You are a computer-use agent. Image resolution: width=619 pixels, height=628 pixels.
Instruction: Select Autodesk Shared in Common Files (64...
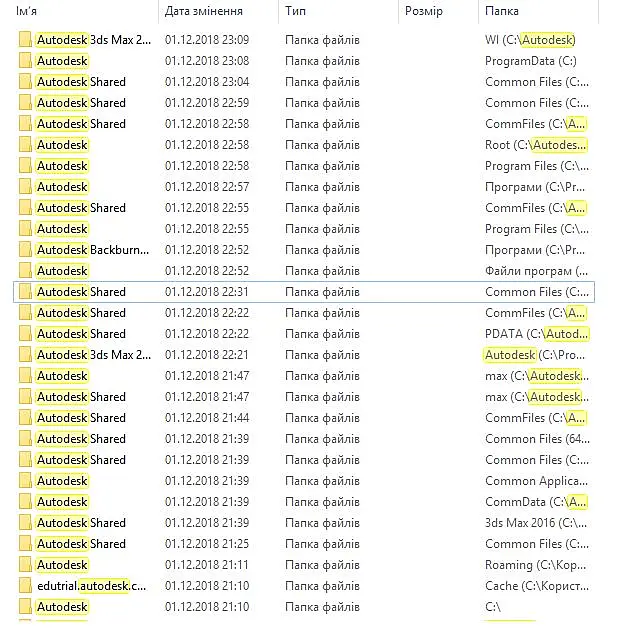coord(304,439)
